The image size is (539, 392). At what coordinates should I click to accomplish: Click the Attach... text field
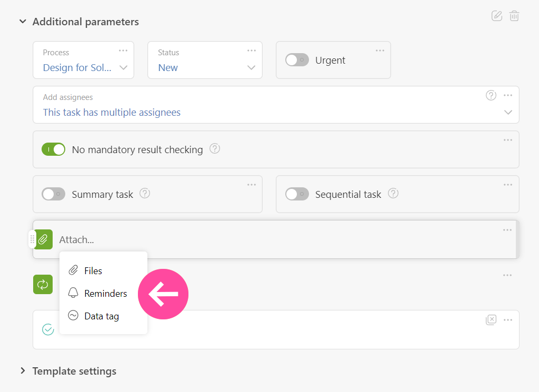click(76, 240)
